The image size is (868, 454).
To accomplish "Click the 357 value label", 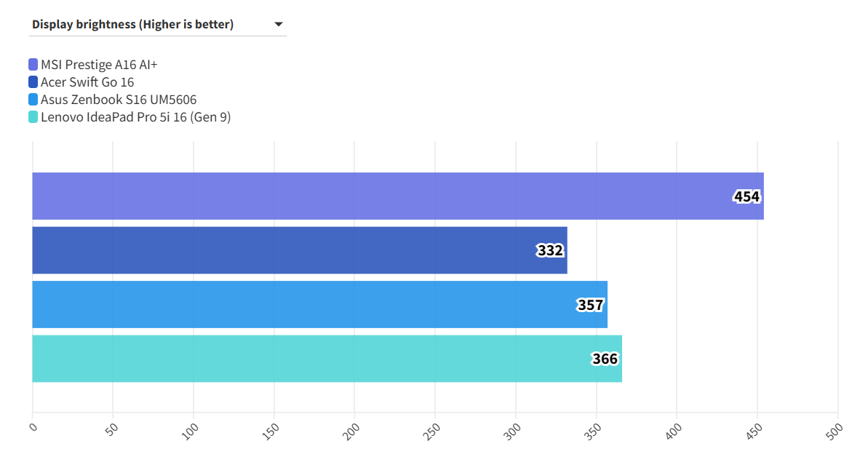I will click(590, 305).
